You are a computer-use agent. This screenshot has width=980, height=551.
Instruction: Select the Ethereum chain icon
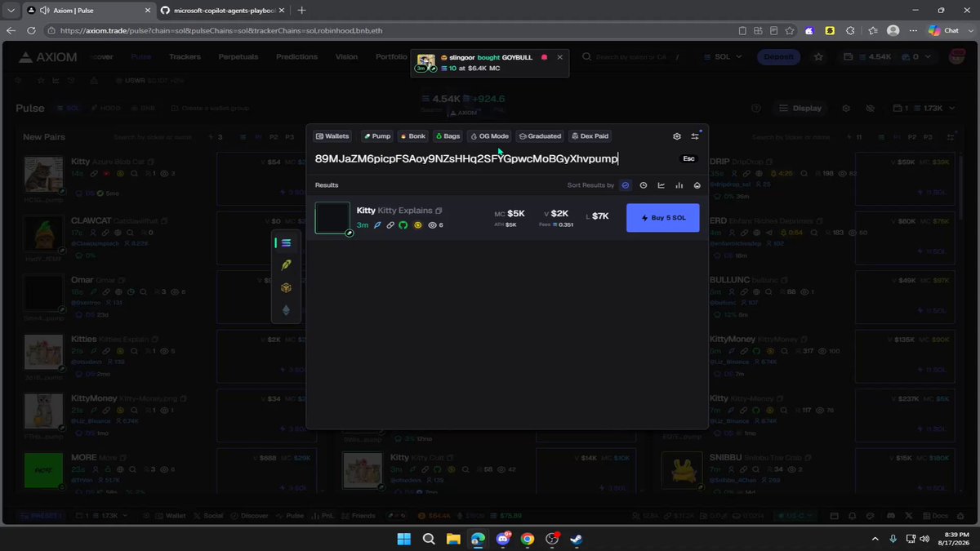(286, 310)
